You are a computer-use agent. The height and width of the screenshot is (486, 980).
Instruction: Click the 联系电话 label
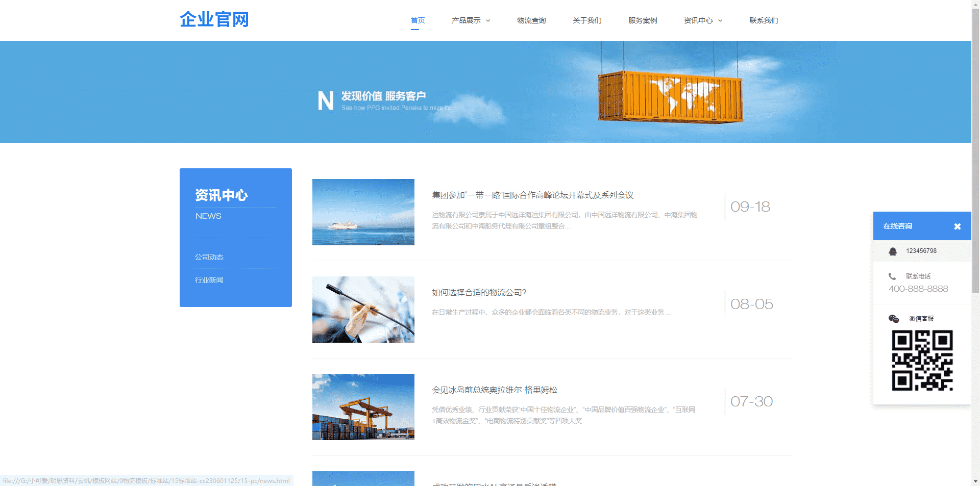pyautogui.click(x=918, y=276)
